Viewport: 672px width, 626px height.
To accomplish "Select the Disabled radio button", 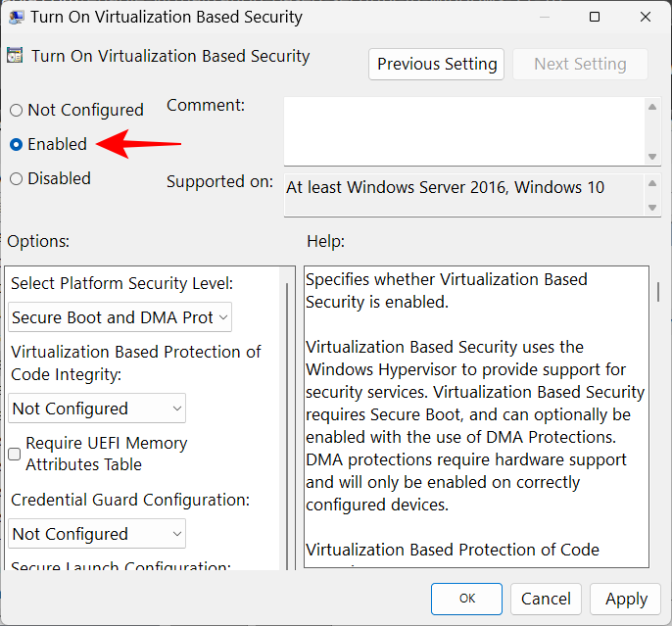I will [x=17, y=179].
